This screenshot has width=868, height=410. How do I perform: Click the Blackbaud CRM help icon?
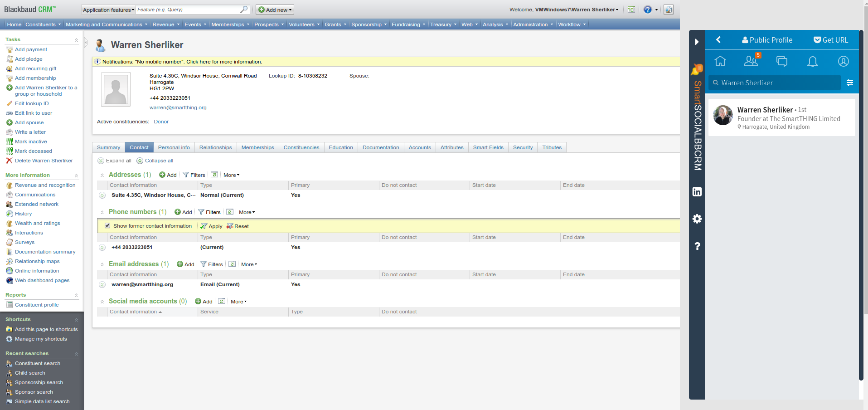pos(648,10)
